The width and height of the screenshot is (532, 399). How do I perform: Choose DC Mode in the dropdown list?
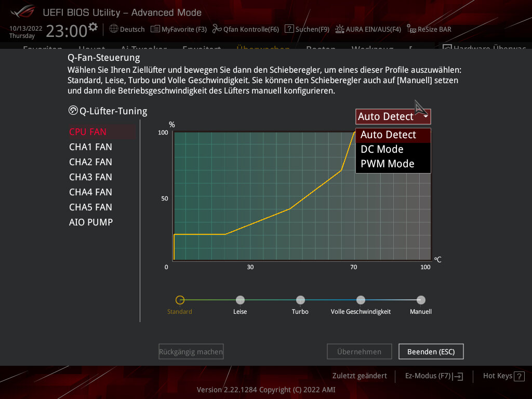[393, 149]
